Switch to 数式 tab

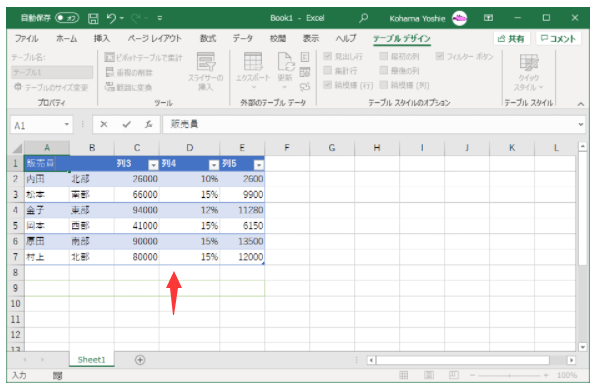(208, 39)
